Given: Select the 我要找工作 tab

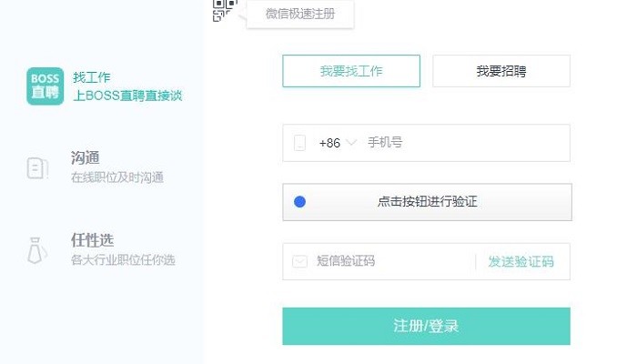Looking at the screenshot, I should coord(351,71).
